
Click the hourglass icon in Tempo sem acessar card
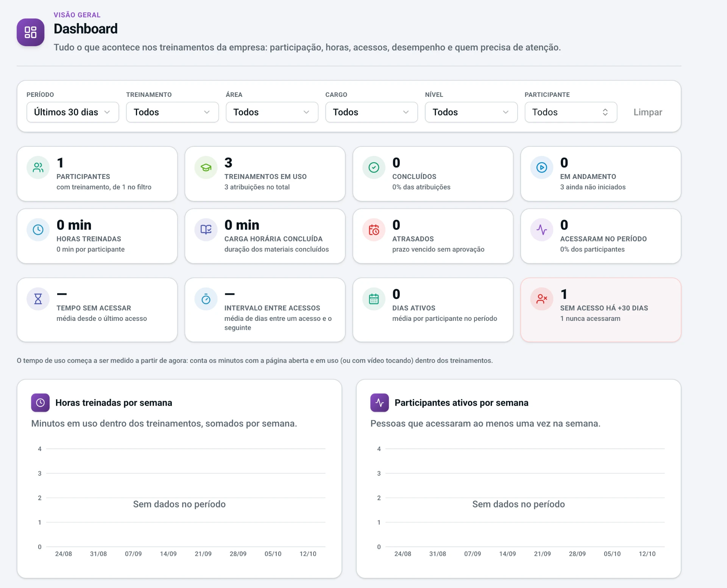pyautogui.click(x=38, y=299)
